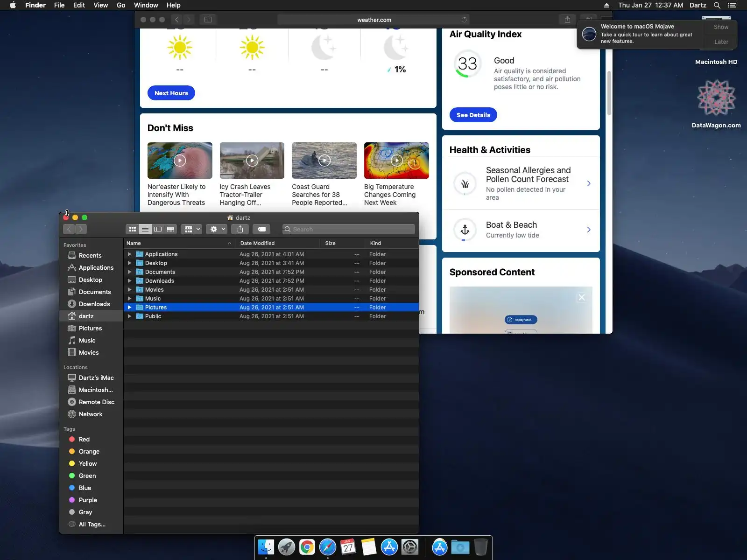
Task: Sort Finder list by Date Modified
Action: coord(277,243)
